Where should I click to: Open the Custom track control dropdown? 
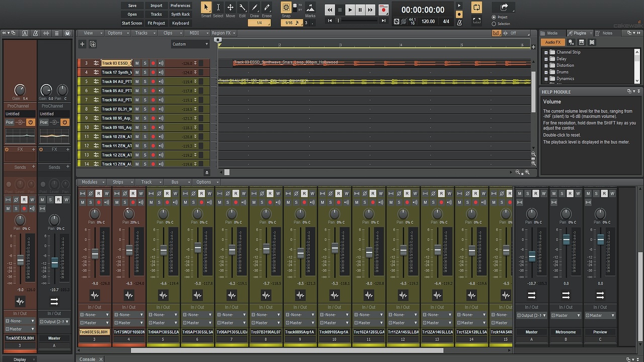point(190,44)
